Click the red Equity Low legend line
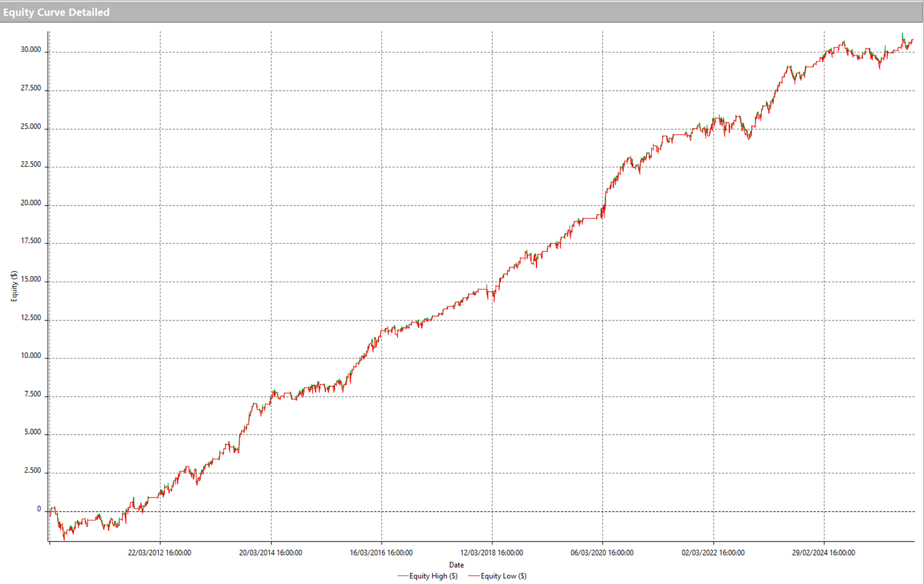The height and width of the screenshot is (584, 924). coord(473,576)
